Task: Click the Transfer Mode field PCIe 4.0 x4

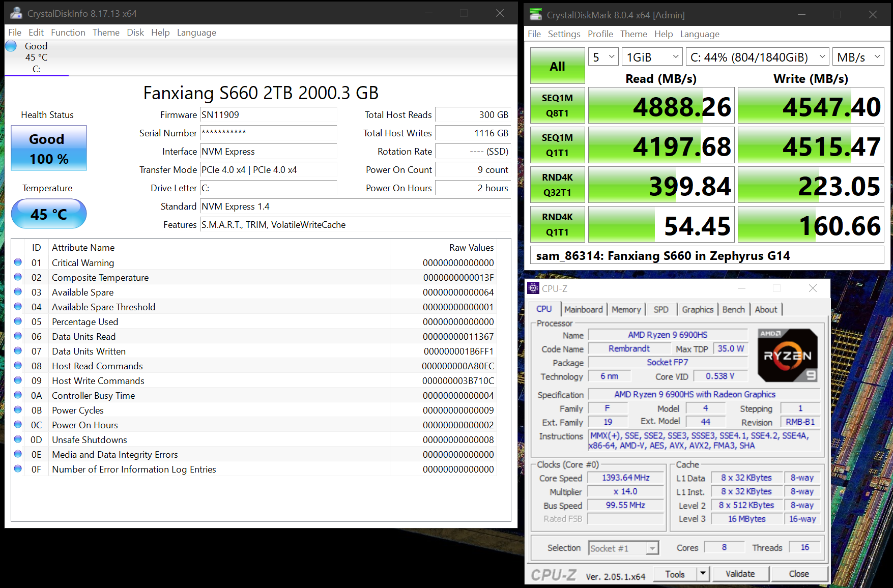Action: click(x=268, y=170)
